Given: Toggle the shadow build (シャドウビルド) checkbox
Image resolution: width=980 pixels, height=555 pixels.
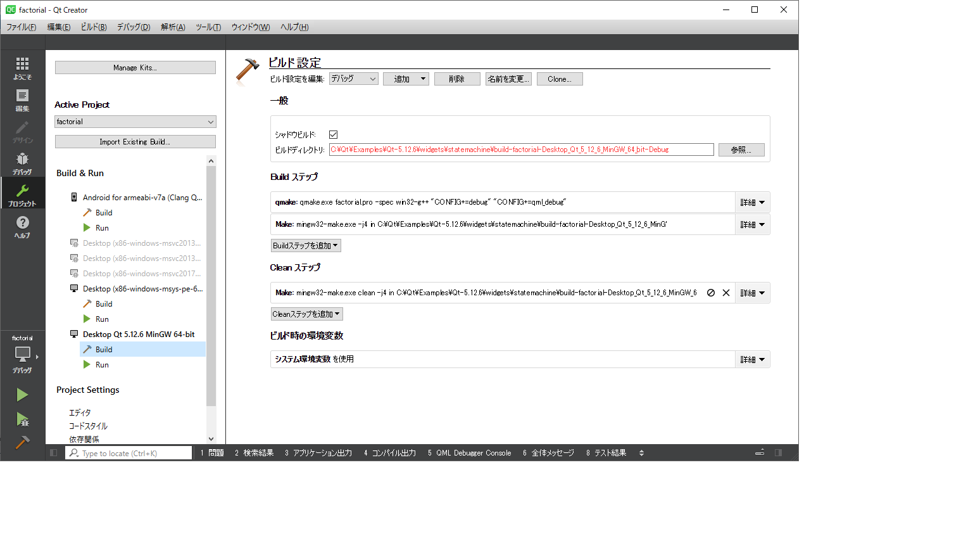Looking at the screenshot, I should (334, 134).
